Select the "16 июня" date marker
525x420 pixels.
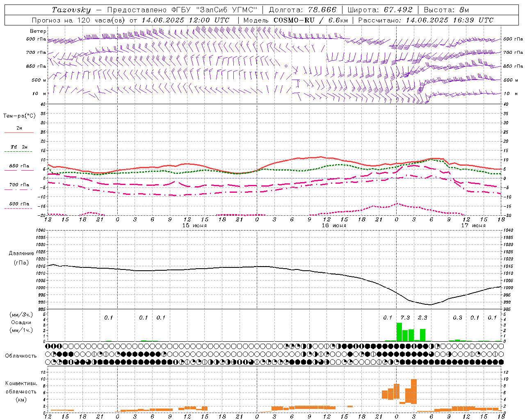[x=334, y=226]
